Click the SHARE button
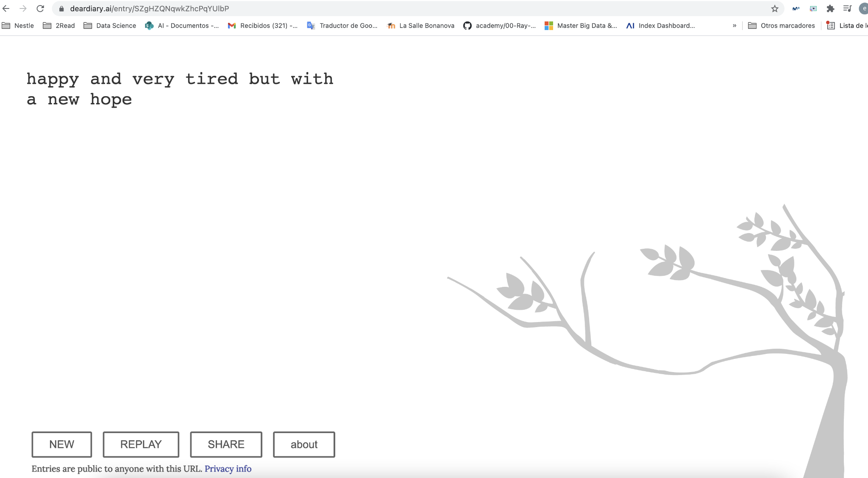This screenshot has width=868, height=478. pyautogui.click(x=226, y=445)
